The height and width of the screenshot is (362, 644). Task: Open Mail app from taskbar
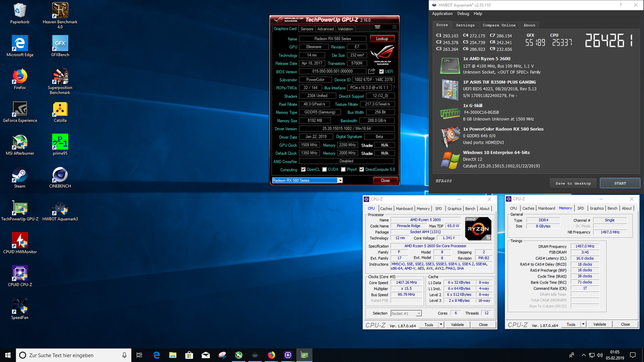206,355
